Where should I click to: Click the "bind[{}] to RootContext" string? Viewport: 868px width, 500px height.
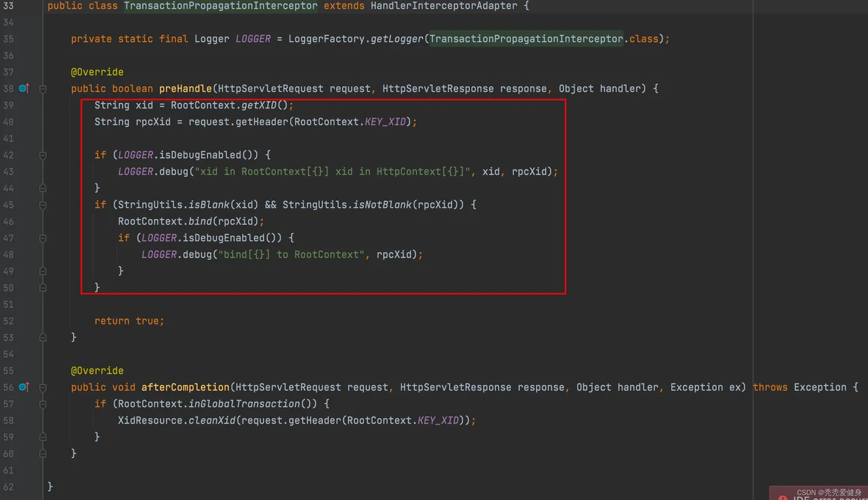[x=291, y=254]
